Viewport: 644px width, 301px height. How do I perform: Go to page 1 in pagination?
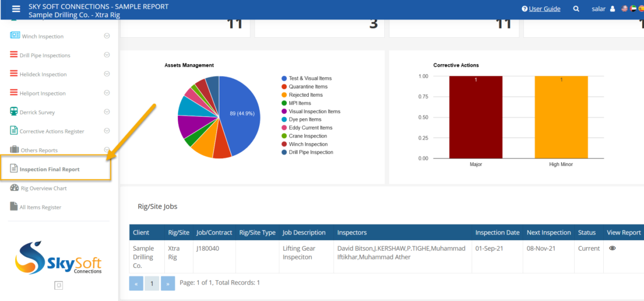click(x=152, y=283)
